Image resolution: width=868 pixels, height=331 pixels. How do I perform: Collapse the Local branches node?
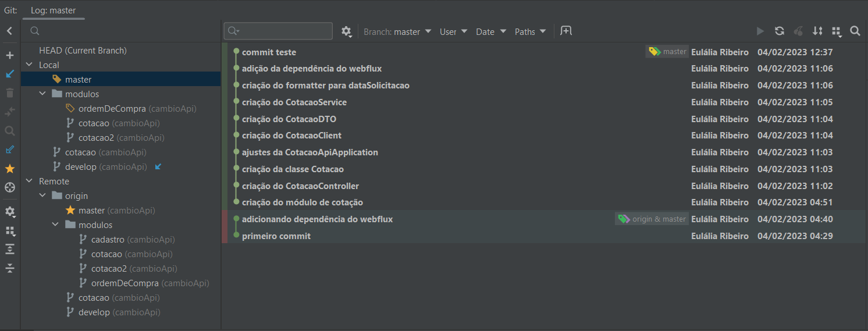click(x=29, y=65)
